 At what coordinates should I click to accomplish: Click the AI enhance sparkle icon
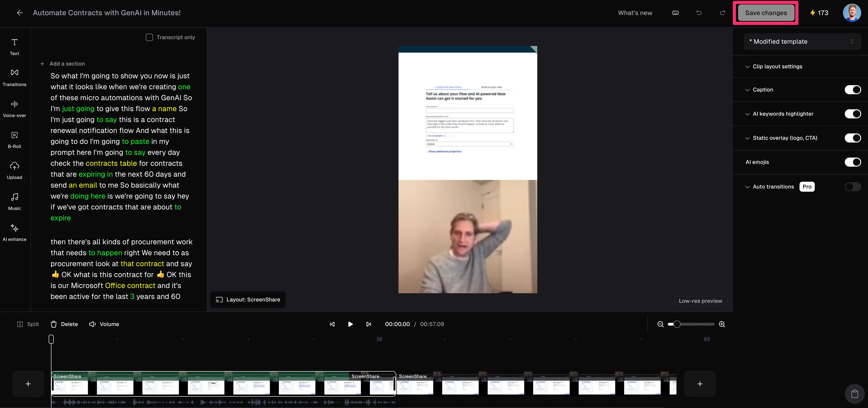pyautogui.click(x=15, y=228)
